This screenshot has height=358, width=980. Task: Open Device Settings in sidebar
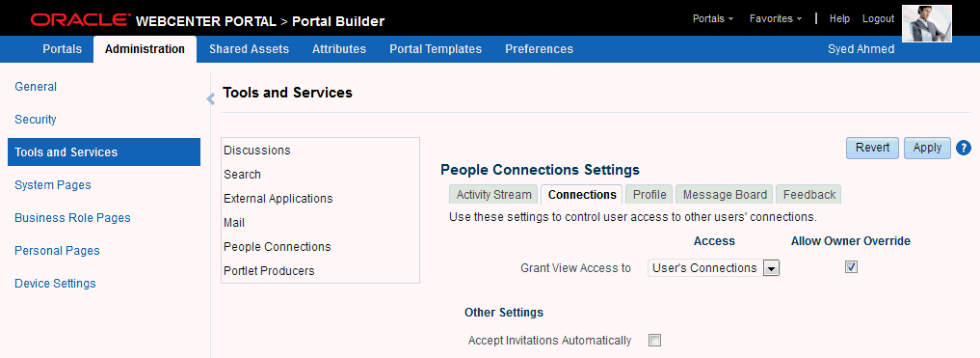(x=55, y=283)
